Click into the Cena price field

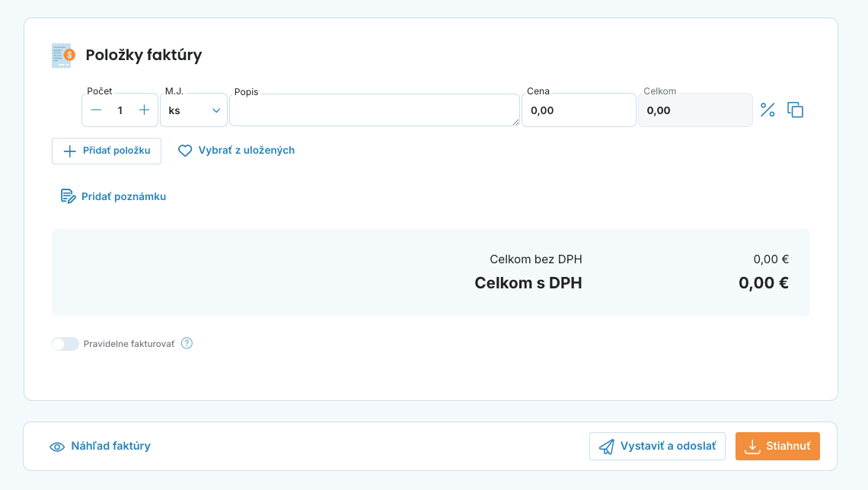click(578, 110)
